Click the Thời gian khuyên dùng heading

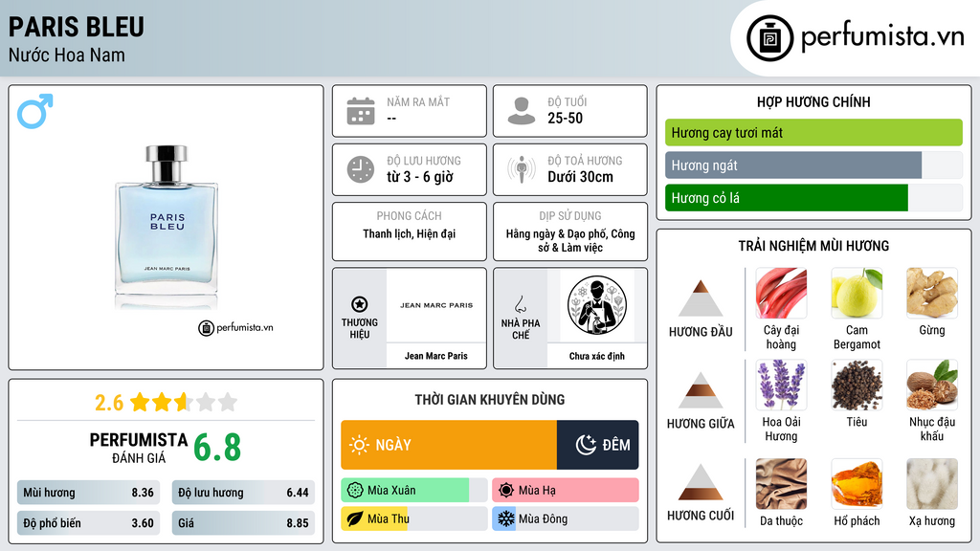point(490,400)
